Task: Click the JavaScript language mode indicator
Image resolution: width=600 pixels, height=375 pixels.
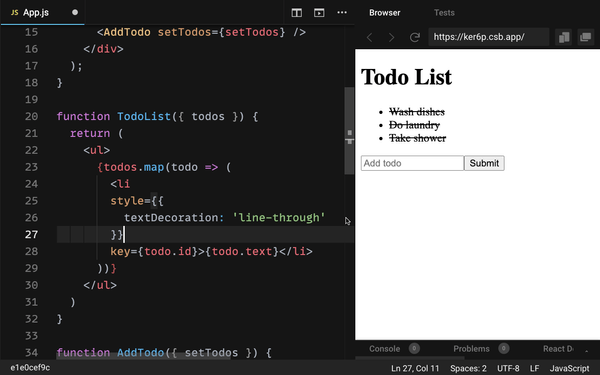Action: tap(569, 368)
